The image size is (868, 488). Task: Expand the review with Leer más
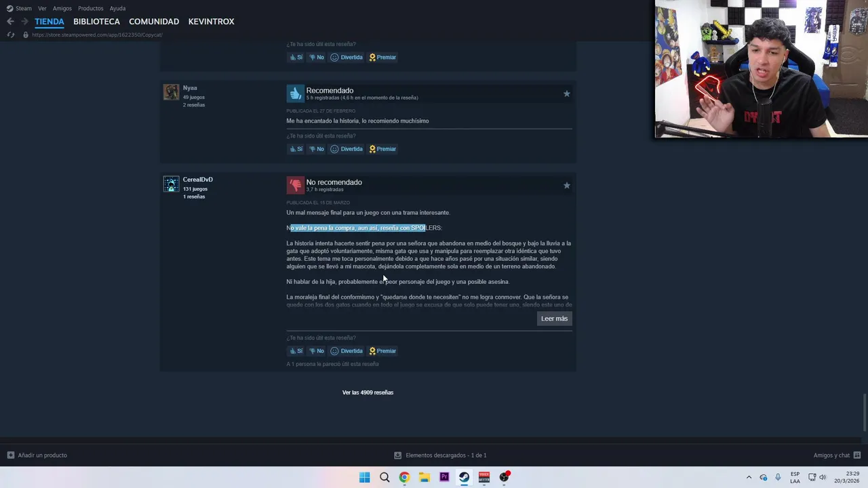554,319
